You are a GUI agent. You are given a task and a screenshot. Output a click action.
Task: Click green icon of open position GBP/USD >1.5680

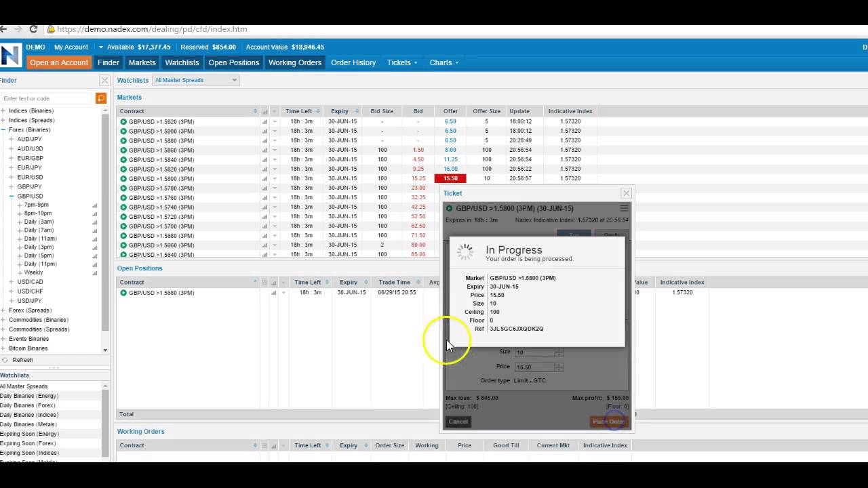[x=123, y=293]
